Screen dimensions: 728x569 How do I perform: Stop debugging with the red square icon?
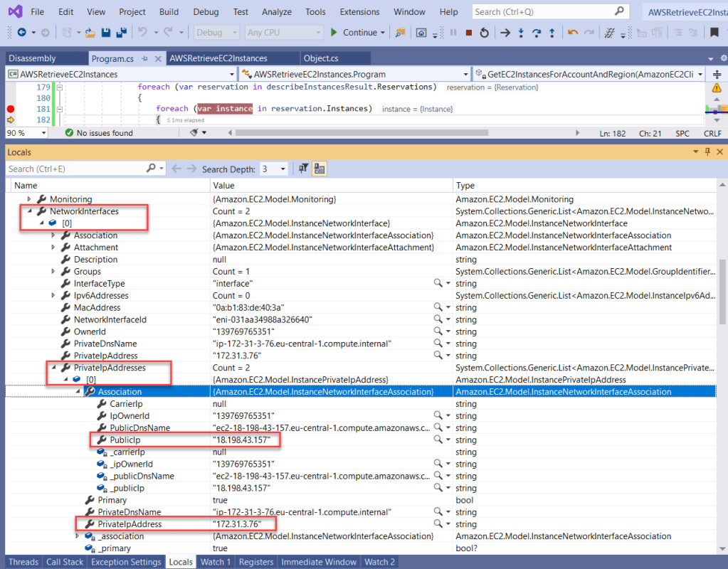pos(468,33)
